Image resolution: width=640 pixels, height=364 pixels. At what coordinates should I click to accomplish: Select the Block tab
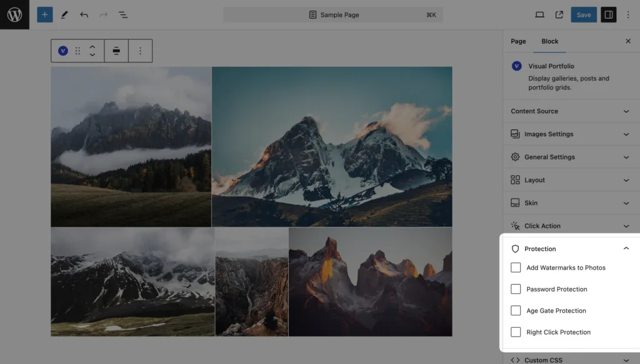(x=550, y=41)
